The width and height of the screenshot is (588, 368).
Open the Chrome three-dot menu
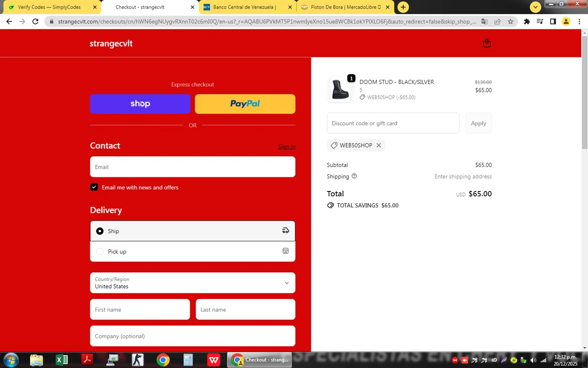(x=579, y=22)
